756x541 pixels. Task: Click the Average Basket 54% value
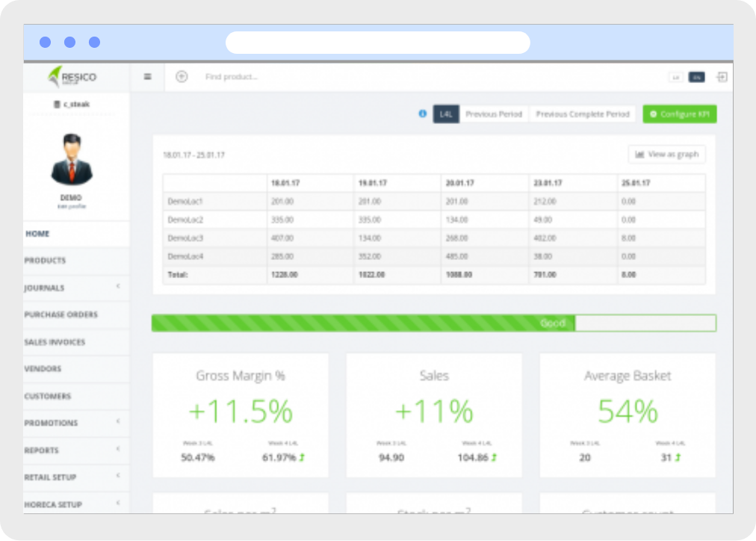(628, 412)
